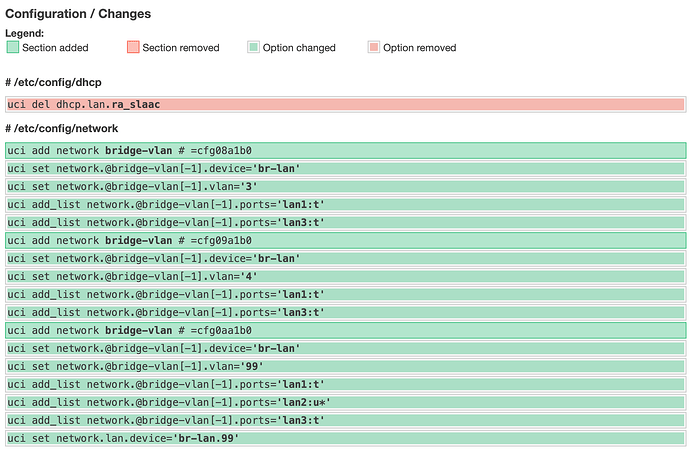Select the uci del dhcp.lan.ra_slaac line
The image size is (690, 458).
[345, 104]
